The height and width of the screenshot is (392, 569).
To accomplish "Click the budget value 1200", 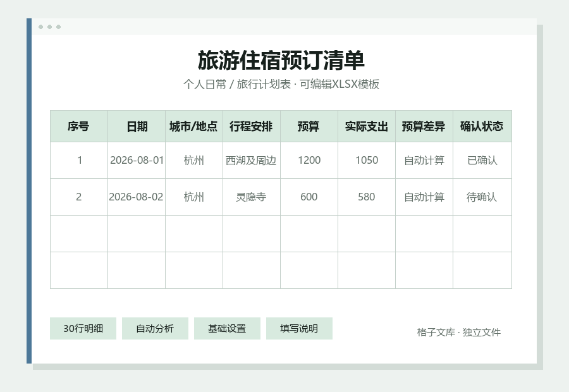I will (x=309, y=160).
